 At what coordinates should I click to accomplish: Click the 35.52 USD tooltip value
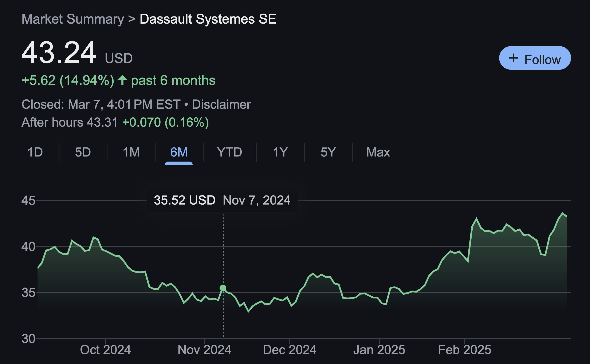tap(184, 200)
